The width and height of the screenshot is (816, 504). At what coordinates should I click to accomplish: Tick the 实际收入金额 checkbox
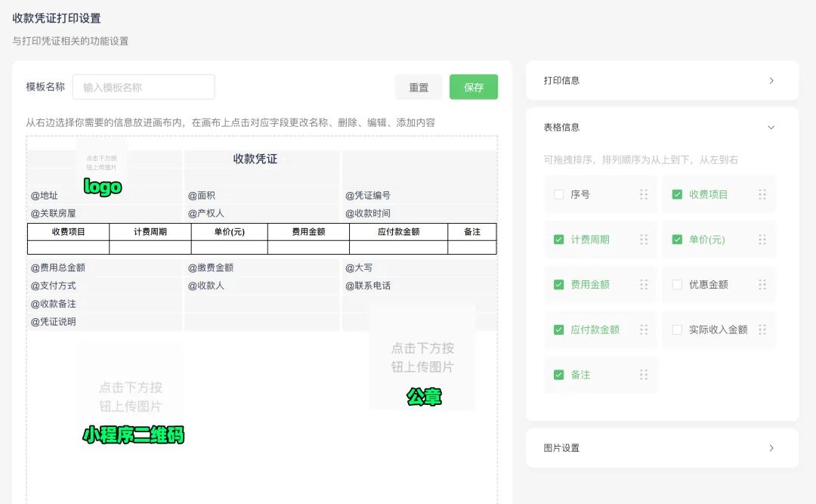pyautogui.click(x=677, y=329)
